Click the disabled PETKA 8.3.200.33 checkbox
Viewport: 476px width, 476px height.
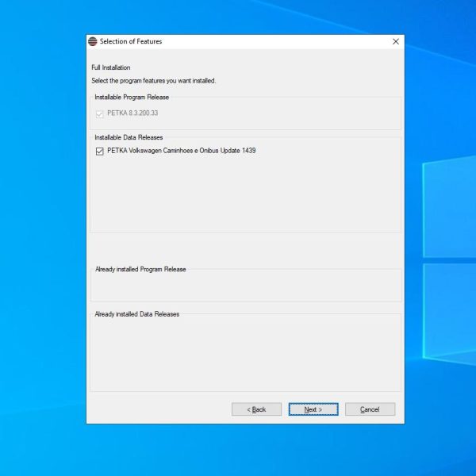pyautogui.click(x=100, y=113)
